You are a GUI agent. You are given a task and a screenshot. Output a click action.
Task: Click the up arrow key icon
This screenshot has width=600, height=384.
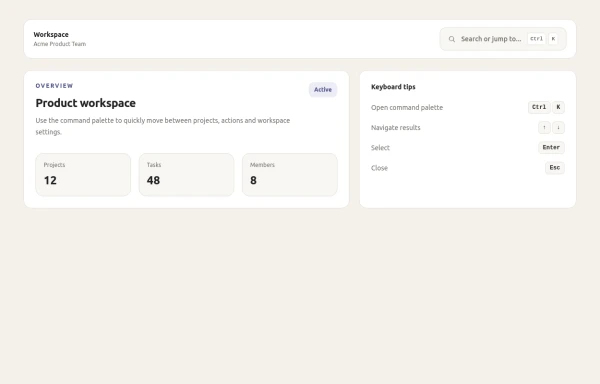tap(544, 128)
